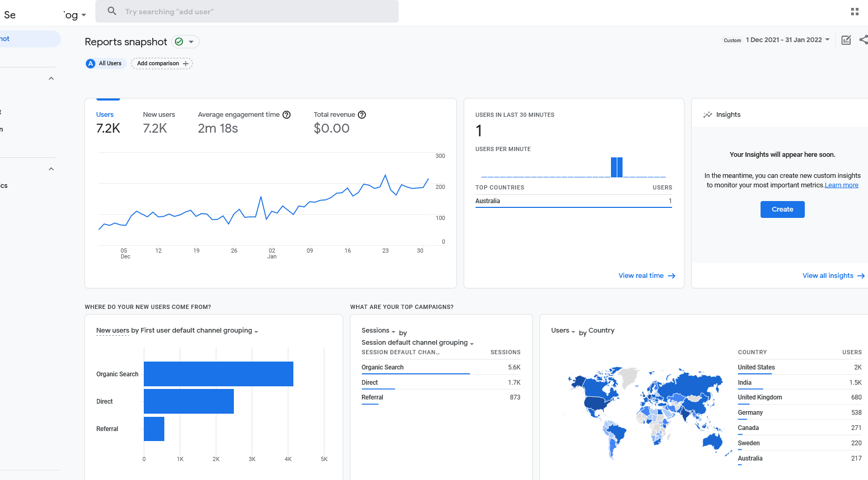Image resolution: width=868 pixels, height=480 pixels.
Task: Click the Direct bar in chart
Action: [x=189, y=402]
